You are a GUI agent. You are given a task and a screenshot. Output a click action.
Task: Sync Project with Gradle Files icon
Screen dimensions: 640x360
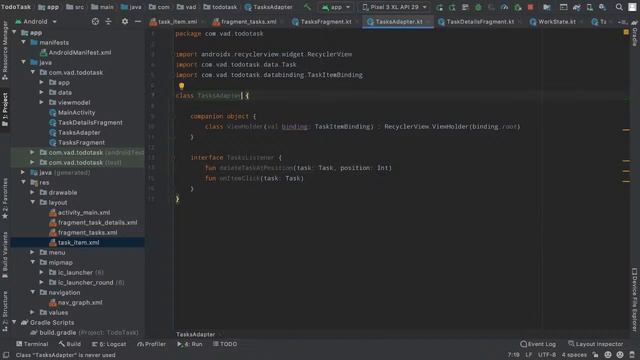[577, 7]
